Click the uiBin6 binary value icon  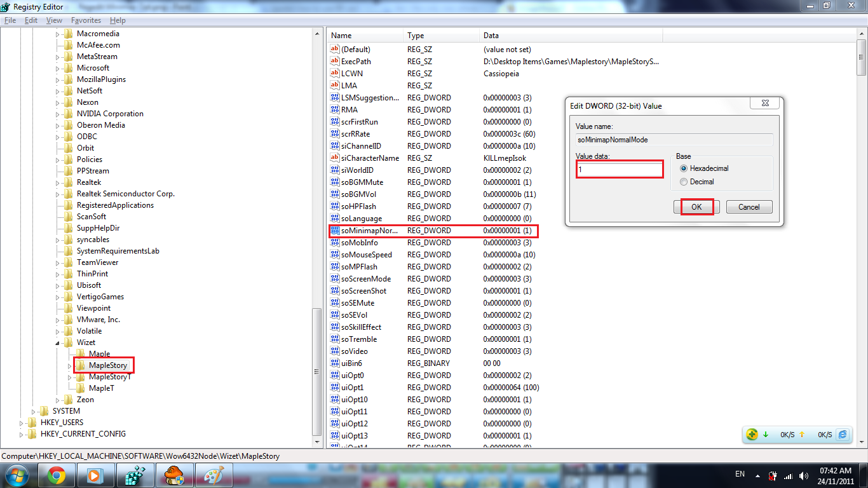click(x=335, y=363)
